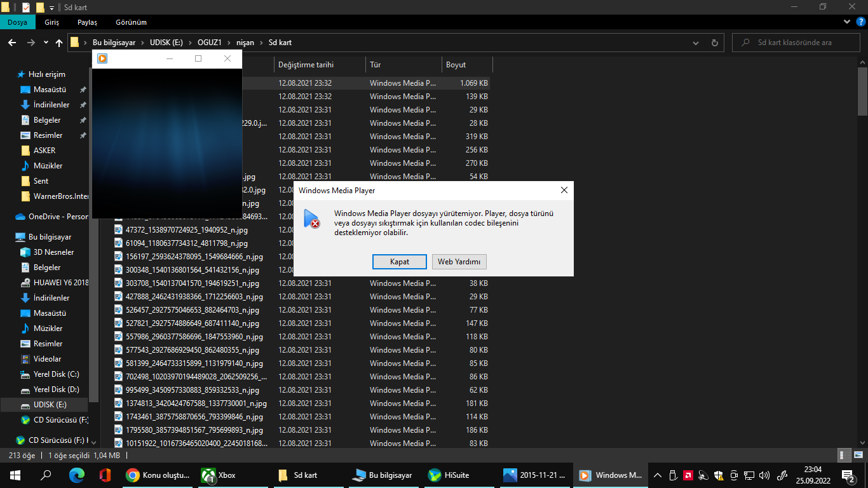Select the ASKER folder in the sidebar
This screenshot has width=868, height=488.
click(x=44, y=151)
